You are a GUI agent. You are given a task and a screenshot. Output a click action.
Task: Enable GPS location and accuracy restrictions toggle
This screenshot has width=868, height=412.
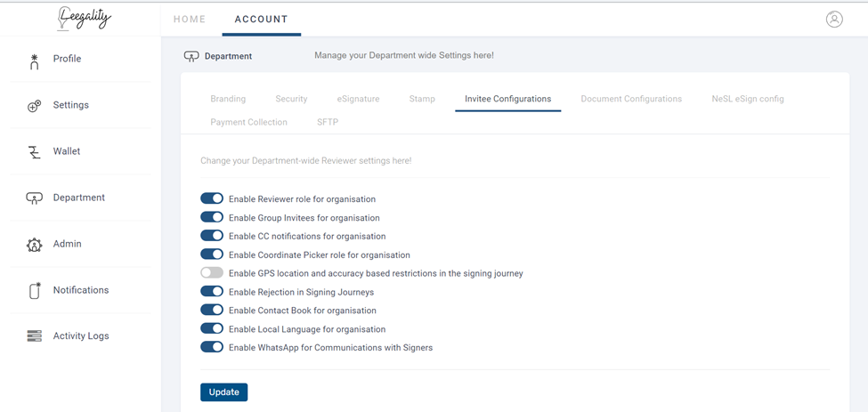point(212,272)
